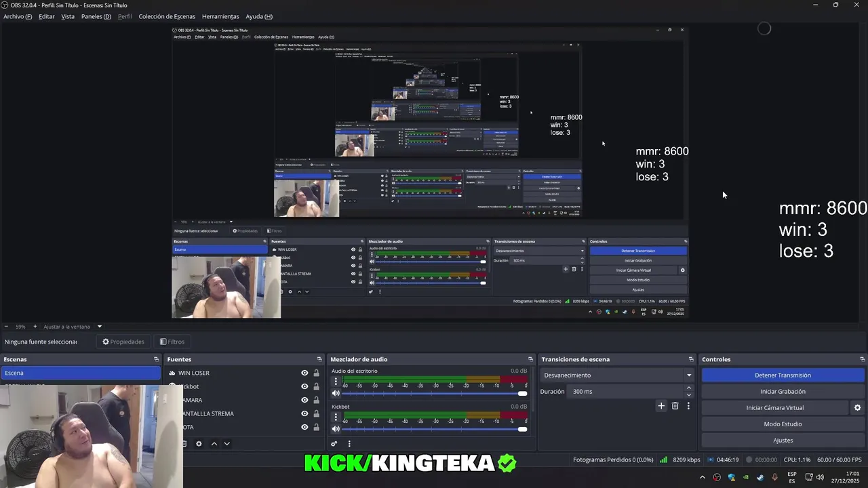Click the Filtros button
Viewport: 868px width, 488px height.
click(172, 342)
